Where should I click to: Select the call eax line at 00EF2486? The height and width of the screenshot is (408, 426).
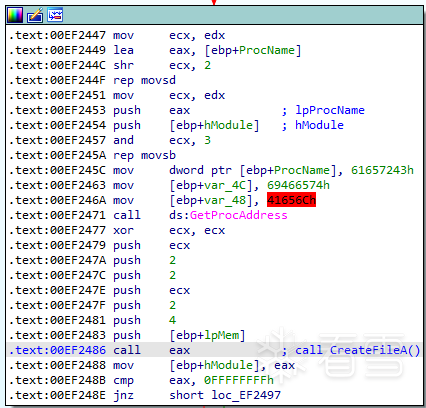point(214,350)
